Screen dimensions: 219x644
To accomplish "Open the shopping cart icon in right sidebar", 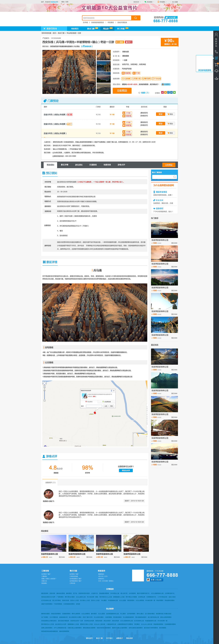I will (x=216, y=64).
